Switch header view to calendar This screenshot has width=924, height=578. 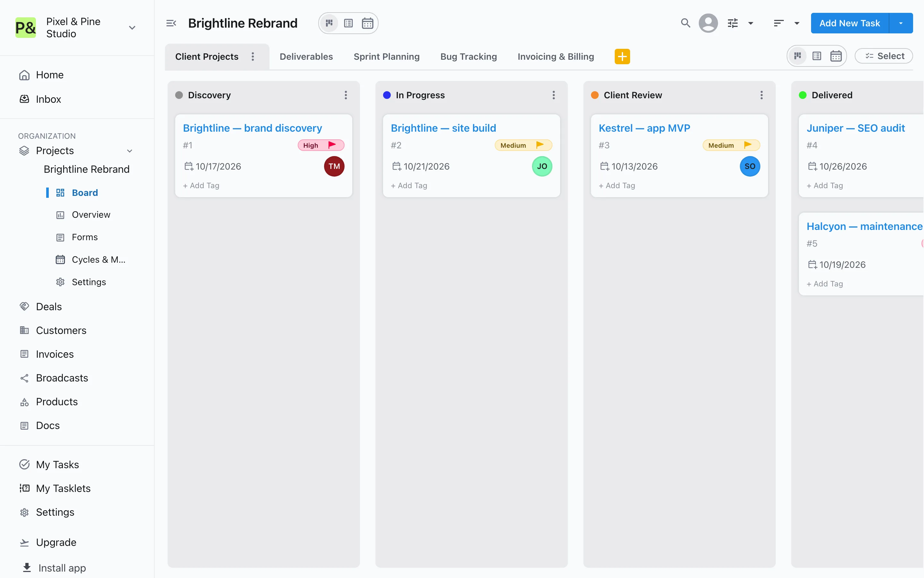pos(367,23)
